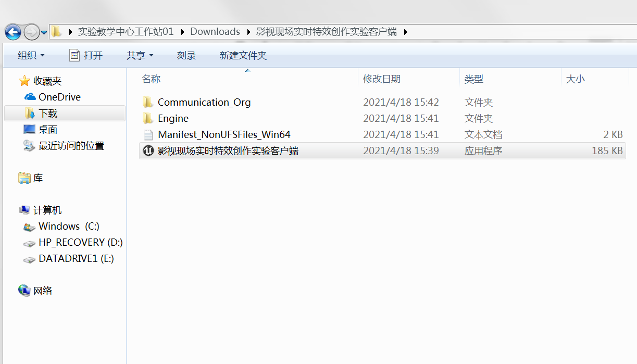Sort files by 大小 column header
The image size is (637, 364).
point(575,79)
